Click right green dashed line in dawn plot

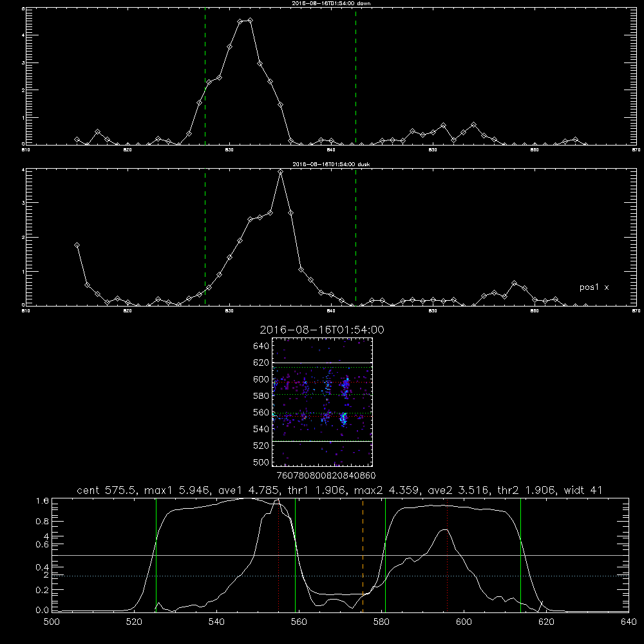[355, 77]
